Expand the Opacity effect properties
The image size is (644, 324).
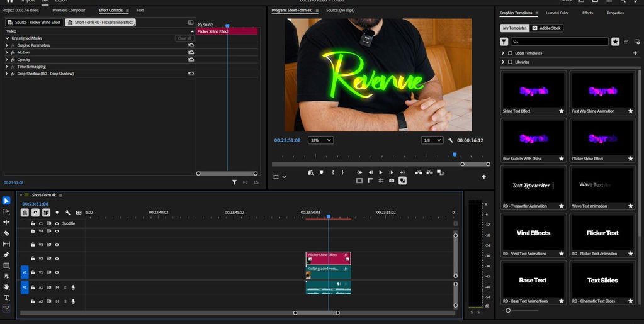(6, 60)
